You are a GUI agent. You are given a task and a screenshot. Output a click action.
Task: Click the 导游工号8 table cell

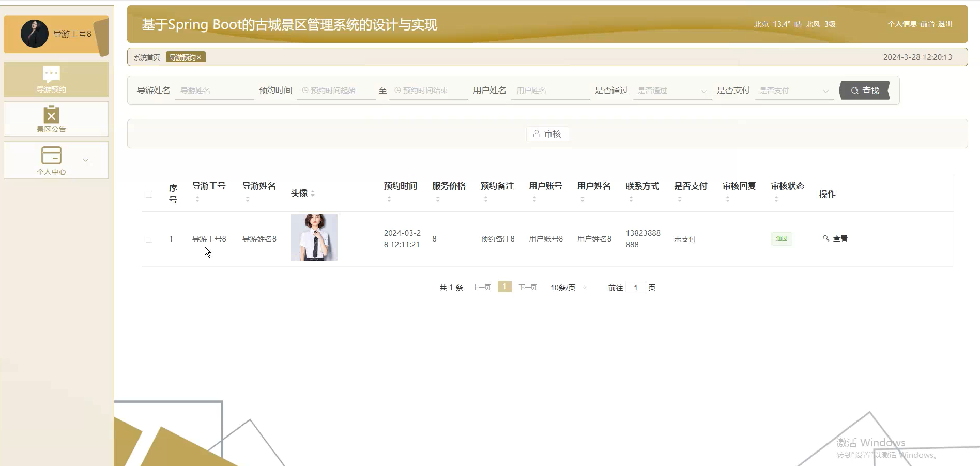tap(209, 239)
